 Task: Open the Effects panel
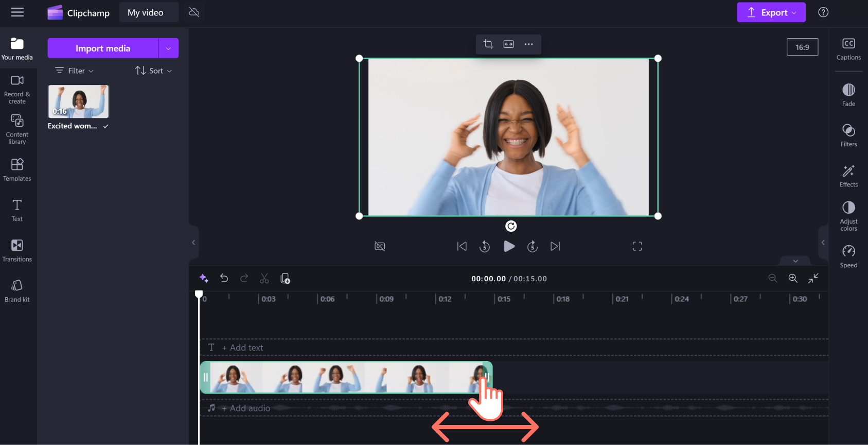[x=848, y=176]
